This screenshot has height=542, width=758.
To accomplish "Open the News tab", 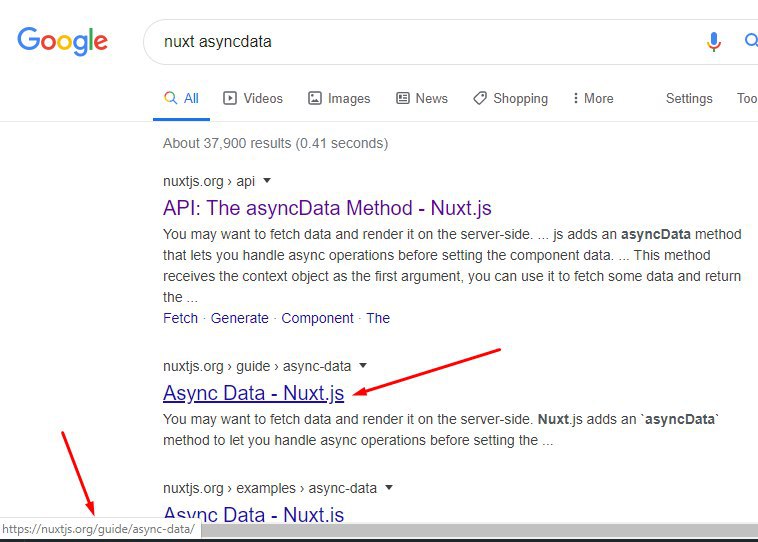I will click(x=422, y=99).
